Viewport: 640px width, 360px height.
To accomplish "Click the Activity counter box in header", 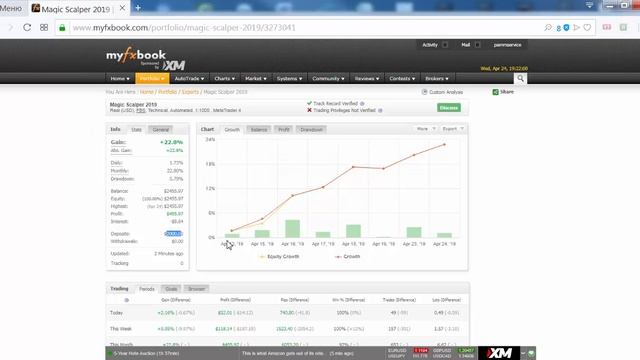I will pos(445,45).
